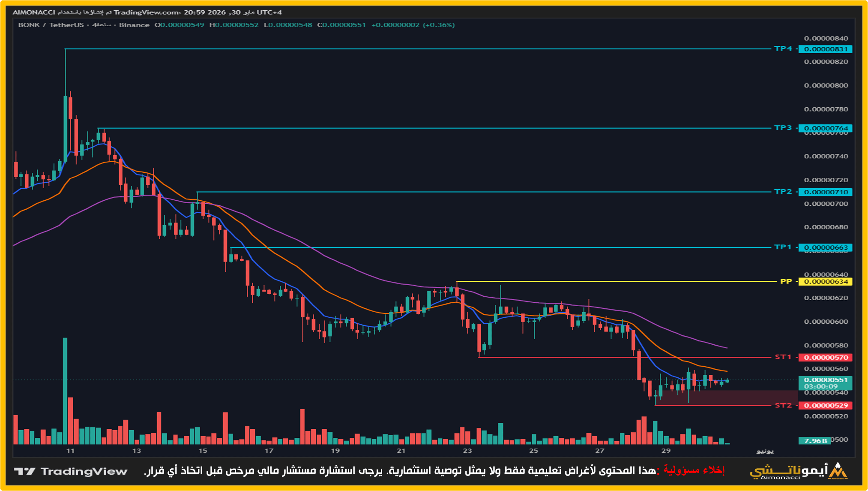Screen dimensions: 868x491
Task: Click the TP1 line text label
Action: click(x=783, y=247)
